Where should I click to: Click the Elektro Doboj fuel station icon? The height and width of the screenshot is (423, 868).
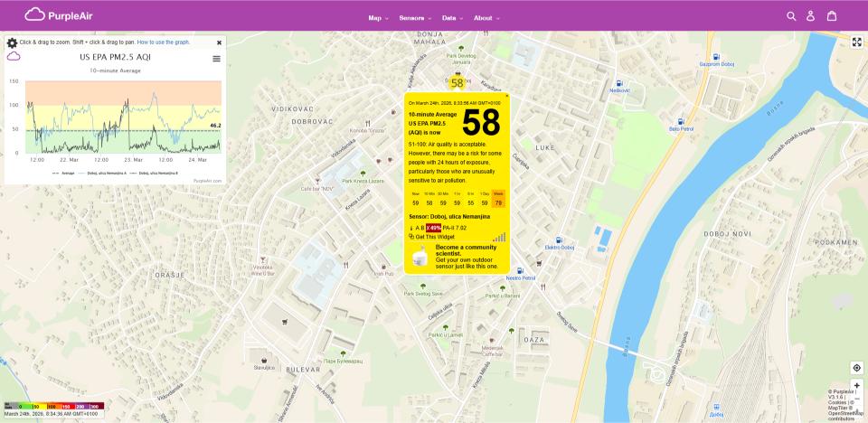tap(559, 240)
